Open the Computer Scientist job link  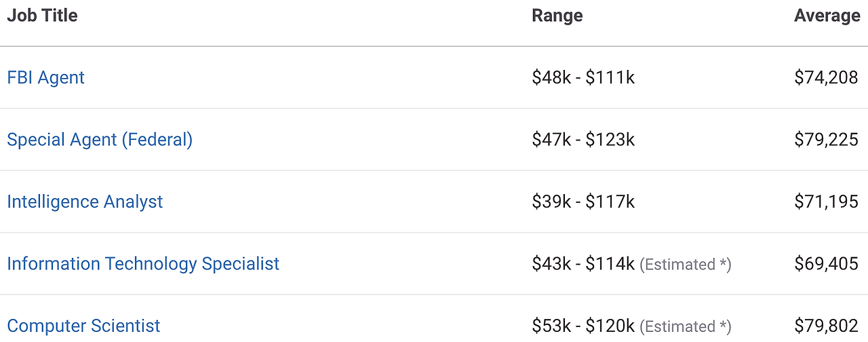tap(83, 326)
